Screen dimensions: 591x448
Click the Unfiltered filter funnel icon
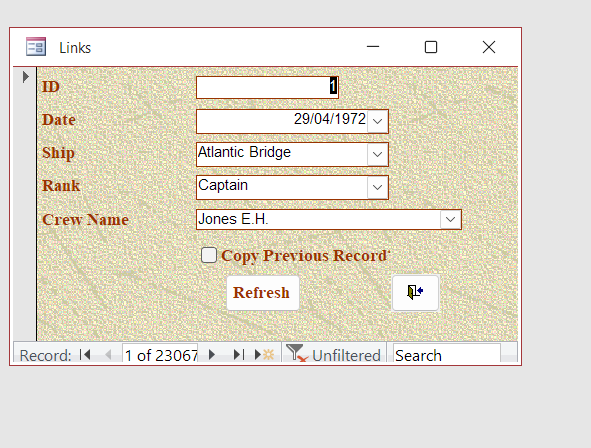point(297,353)
